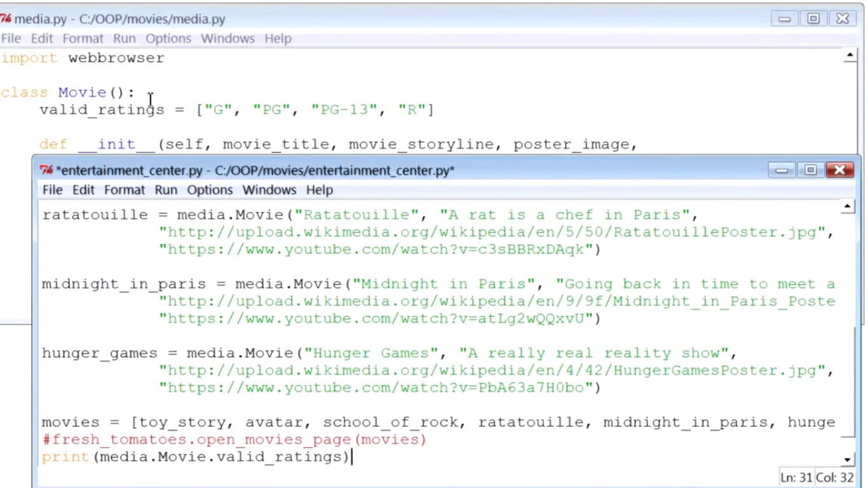This screenshot has width=868, height=488.
Task: Open Edit menu in media.py window
Action: pos(42,38)
